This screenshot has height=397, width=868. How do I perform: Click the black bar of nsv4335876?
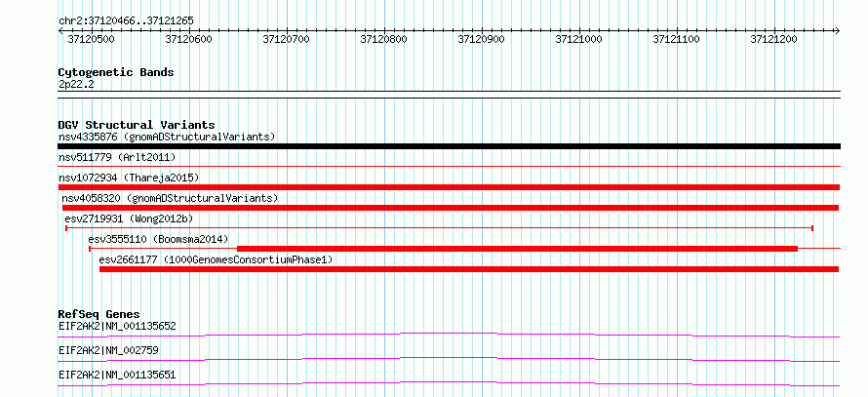[449, 146]
